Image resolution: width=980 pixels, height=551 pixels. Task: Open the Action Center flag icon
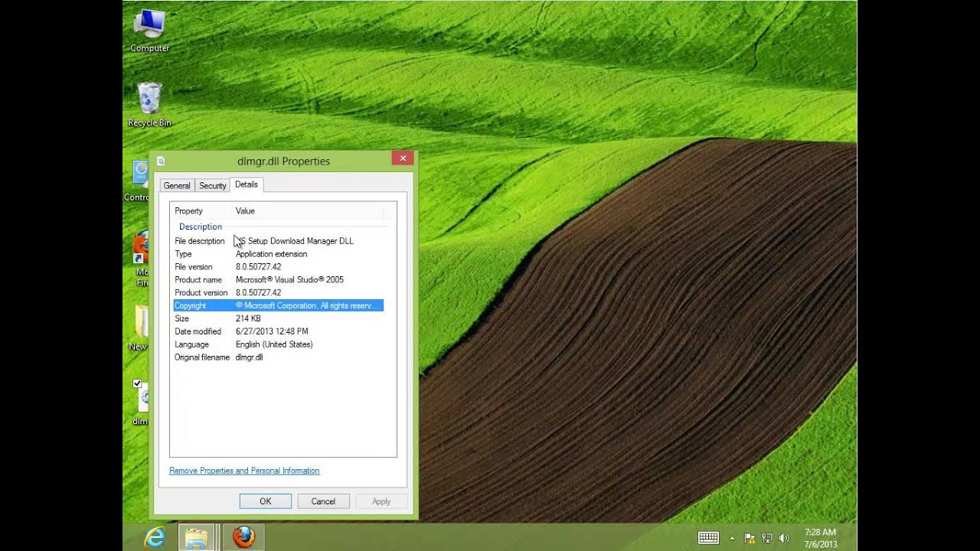750,538
